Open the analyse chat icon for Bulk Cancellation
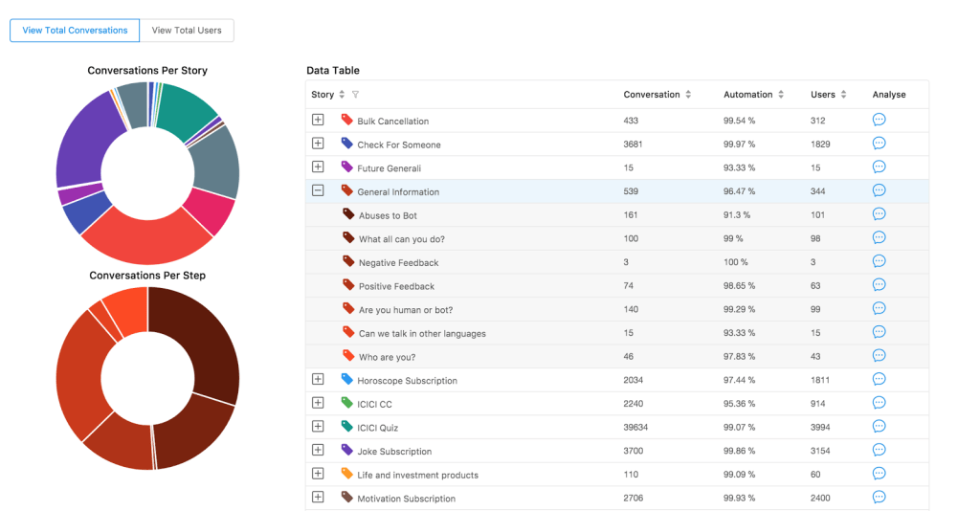The height and width of the screenshot is (511, 980). click(879, 121)
